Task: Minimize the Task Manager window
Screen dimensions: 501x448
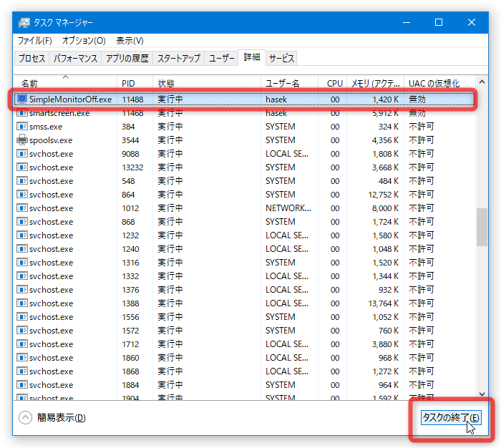Action: pos(406,22)
